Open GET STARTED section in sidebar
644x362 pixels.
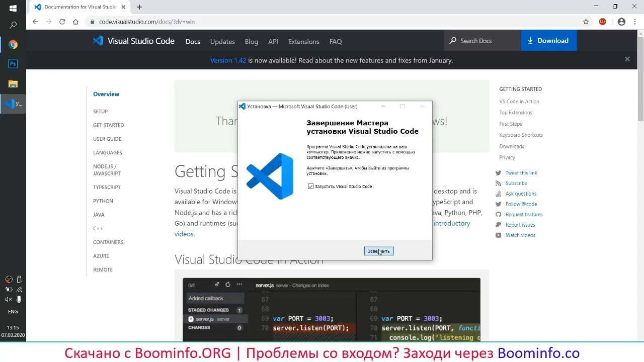[x=108, y=125]
